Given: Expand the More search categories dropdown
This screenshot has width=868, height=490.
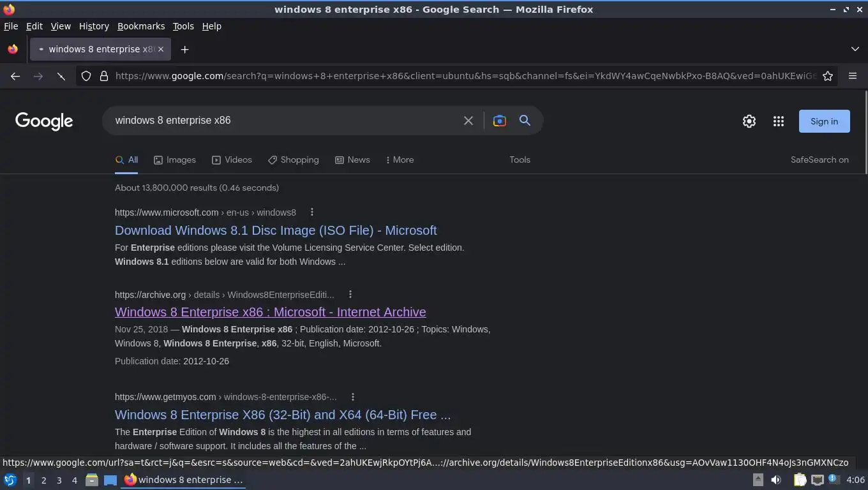Looking at the screenshot, I should tap(400, 160).
